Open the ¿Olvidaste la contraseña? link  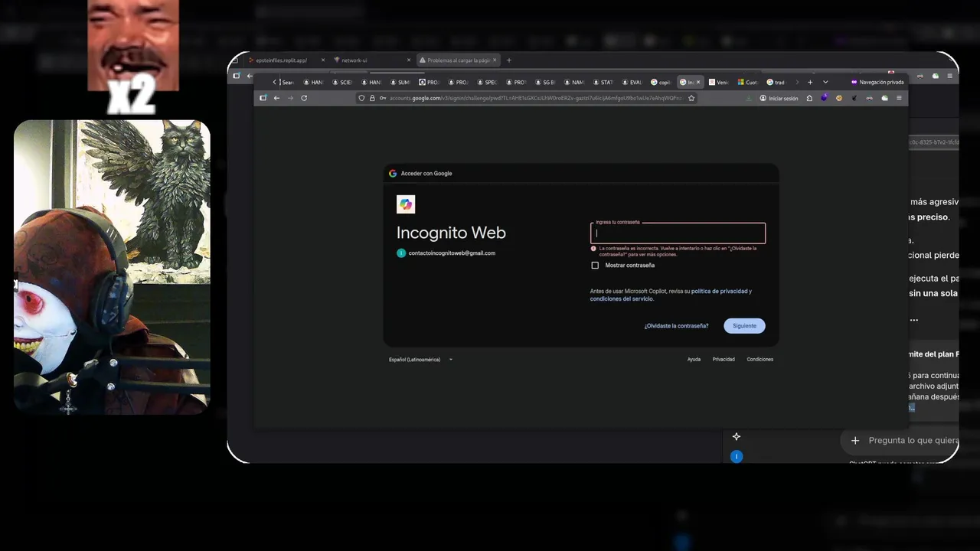pos(676,326)
